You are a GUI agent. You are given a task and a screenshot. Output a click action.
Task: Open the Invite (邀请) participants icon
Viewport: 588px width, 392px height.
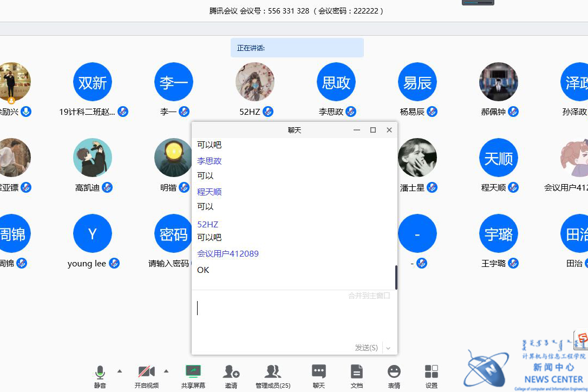click(x=231, y=371)
